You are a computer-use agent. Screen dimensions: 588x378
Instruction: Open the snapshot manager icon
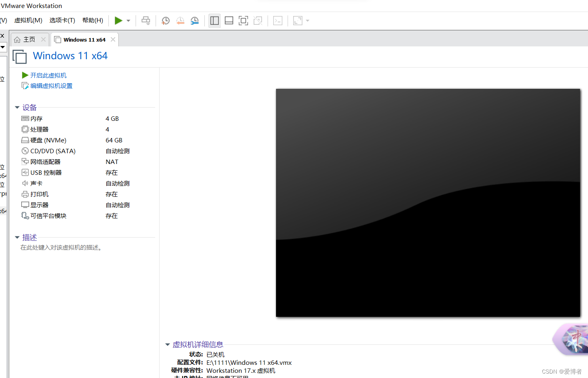(195, 21)
